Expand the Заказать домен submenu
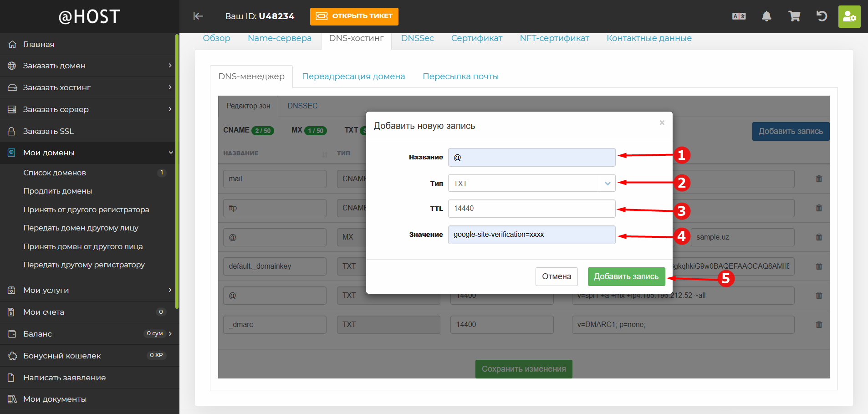 (x=170, y=66)
